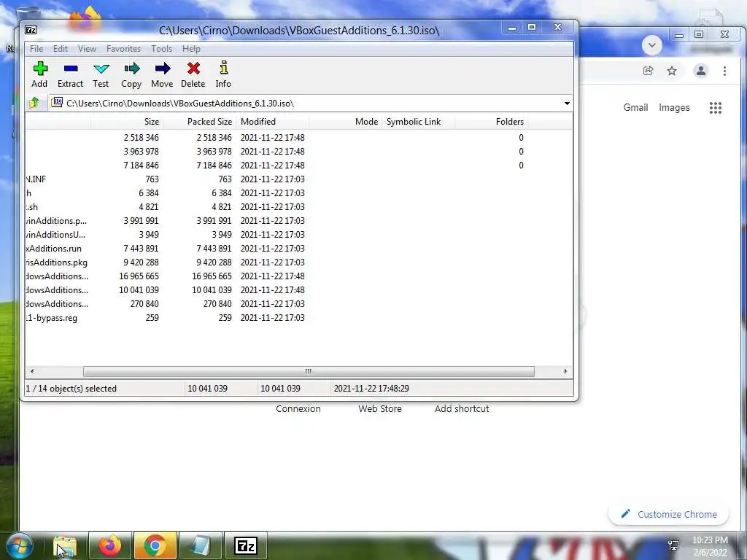Select the row with size 3 963 978
The height and width of the screenshot is (560, 747).
[x=298, y=152]
